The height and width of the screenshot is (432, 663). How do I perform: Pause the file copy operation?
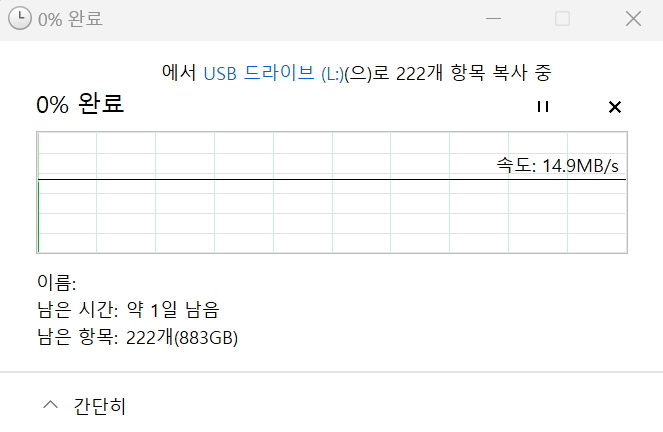[x=543, y=107]
